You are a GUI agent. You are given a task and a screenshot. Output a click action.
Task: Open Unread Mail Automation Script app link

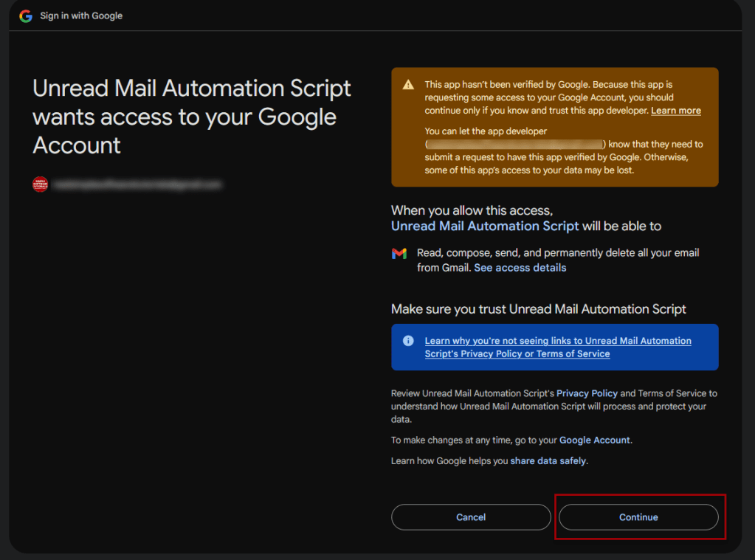[x=485, y=227]
